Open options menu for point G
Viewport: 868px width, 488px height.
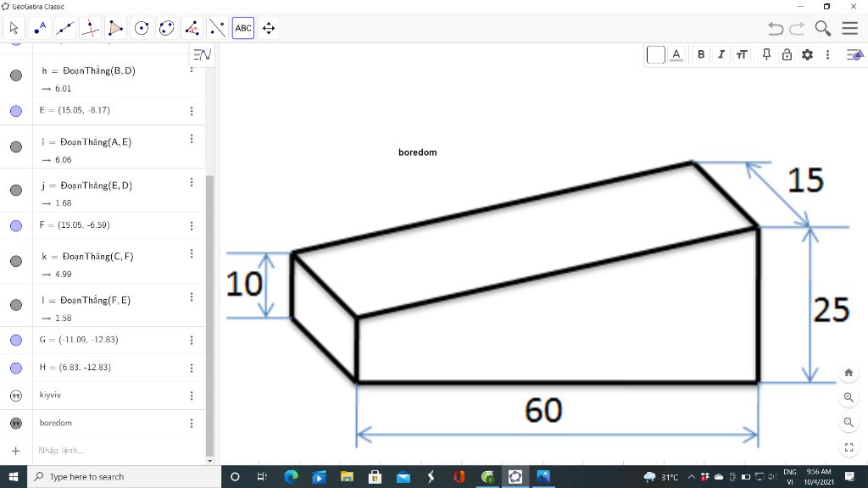pos(192,341)
